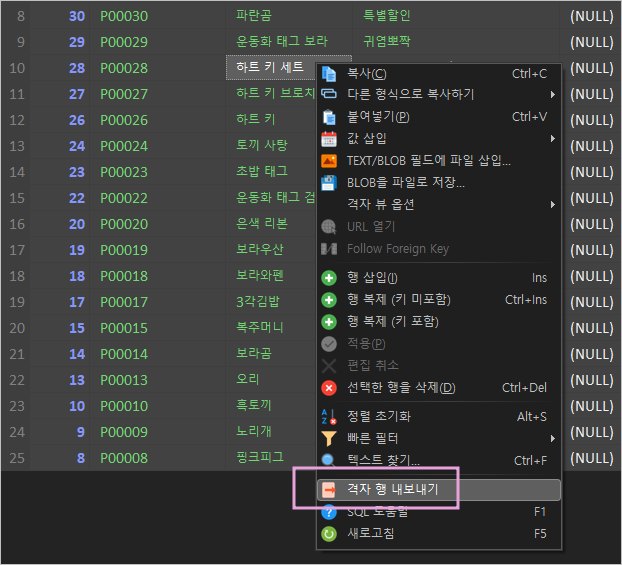622x565 pixels.
Task: Click the id value 24 cell
Action: [x=60, y=146]
